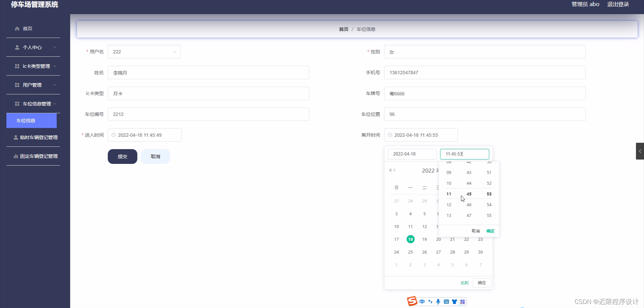Click time input 11:45:53 in picker

[x=465, y=154]
